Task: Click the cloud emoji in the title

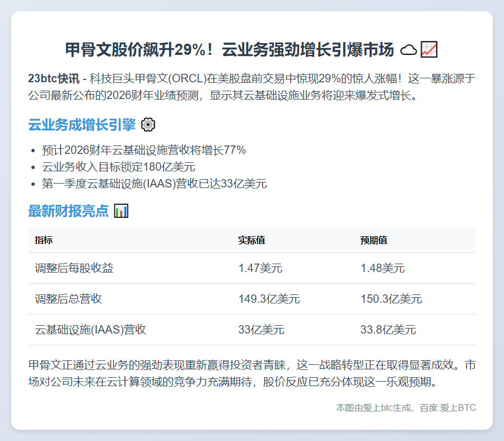Action: [409, 50]
